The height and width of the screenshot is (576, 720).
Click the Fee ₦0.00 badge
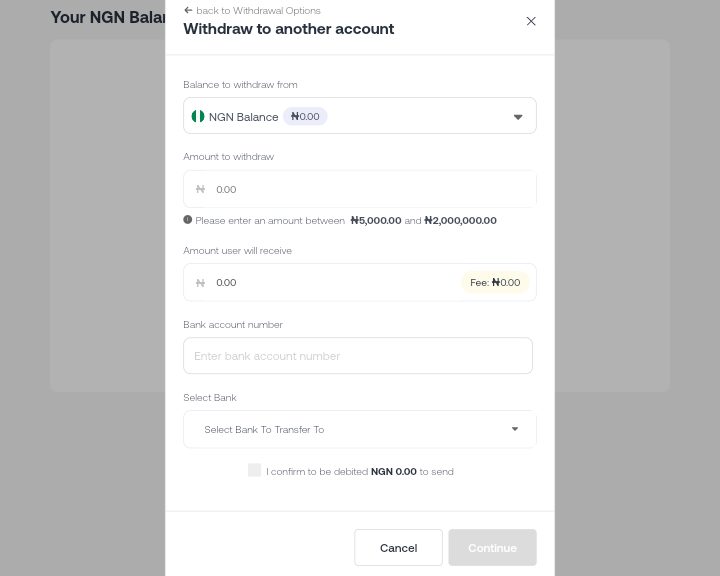[495, 283]
